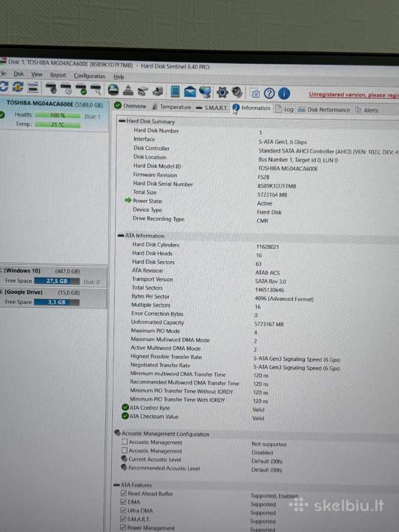This screenshot has width=399, height=532.
Task: Click the blue envelope e-mail icon
Action: click(190, 92)
